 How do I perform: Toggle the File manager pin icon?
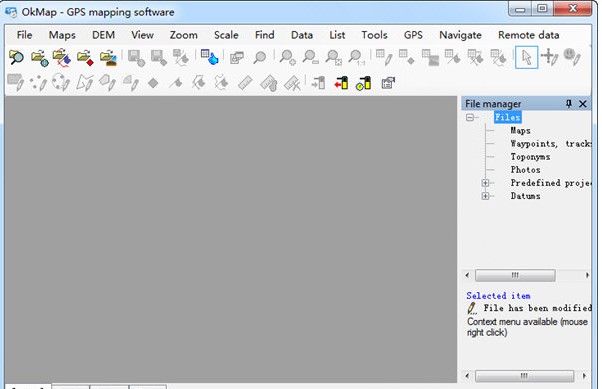pos(569,103)
